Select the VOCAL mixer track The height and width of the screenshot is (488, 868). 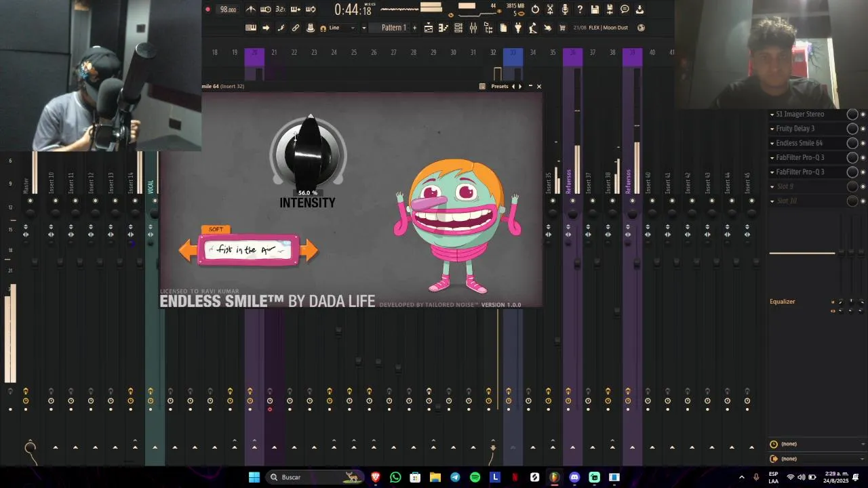point(151,186)
